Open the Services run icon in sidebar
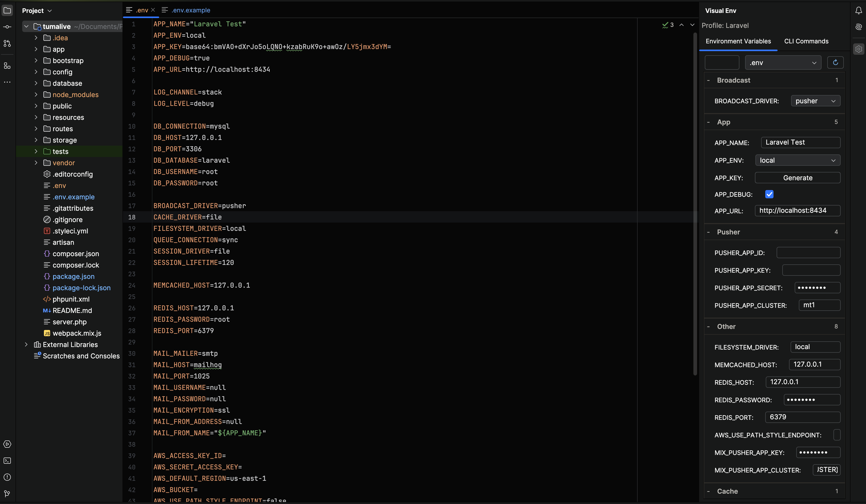 click(7, 444)
